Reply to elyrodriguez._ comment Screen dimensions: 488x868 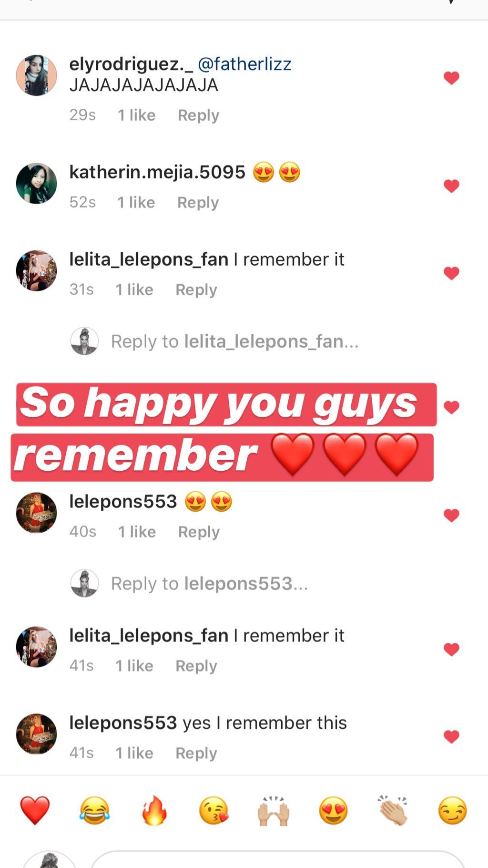[198, 115]
